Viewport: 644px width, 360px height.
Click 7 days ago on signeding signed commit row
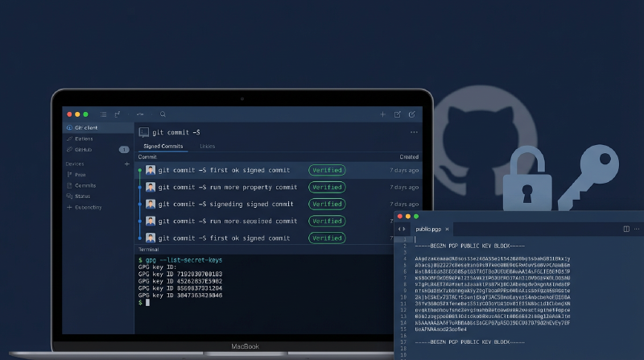(x=404, y=205)
